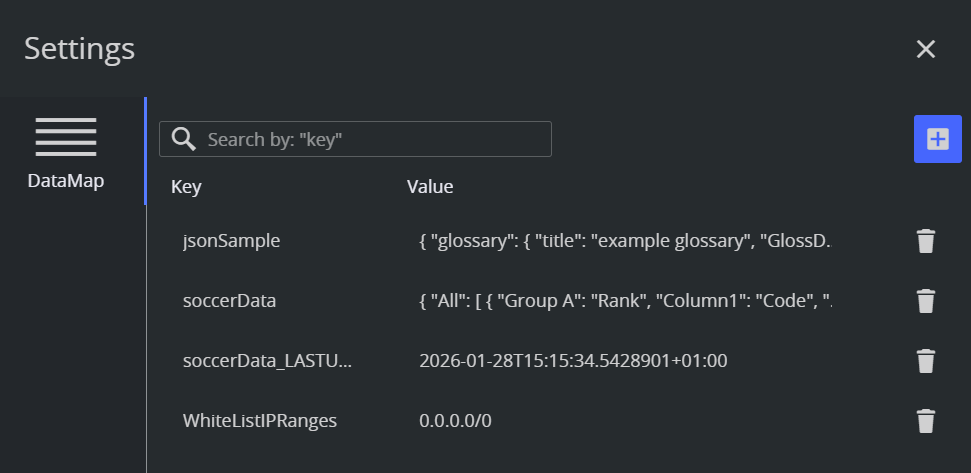
Task: Click the magnifying glass search icon
Action: 183,139
